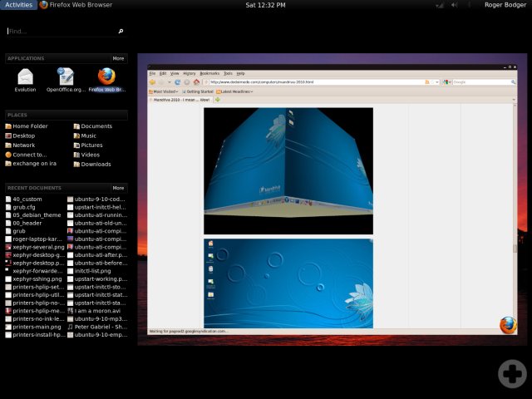Open the Pictures folder
This screenshot has height=399, width=532.
[x=91, y=145]
